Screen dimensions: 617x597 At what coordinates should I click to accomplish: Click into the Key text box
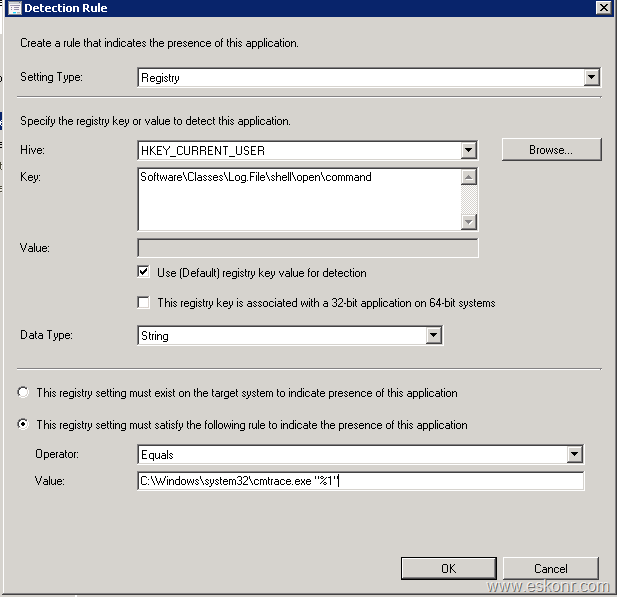299,199
